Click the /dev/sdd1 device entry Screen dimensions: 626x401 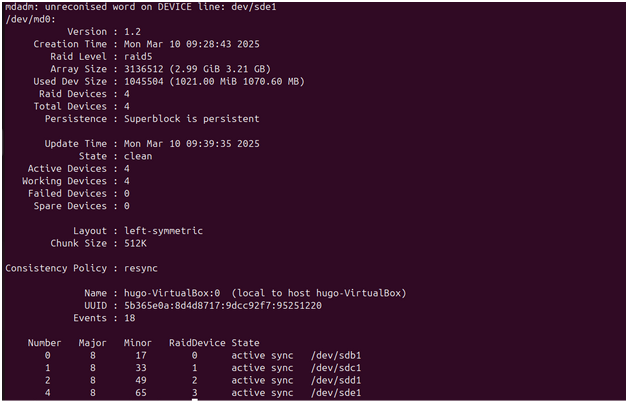[x=335, y=380]
